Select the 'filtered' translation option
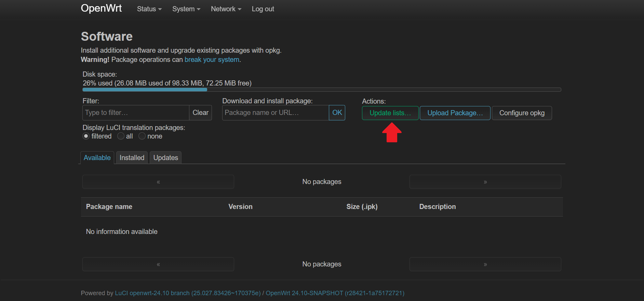The width and height of the screenshot is (644, 301). (x=86, y=136)
